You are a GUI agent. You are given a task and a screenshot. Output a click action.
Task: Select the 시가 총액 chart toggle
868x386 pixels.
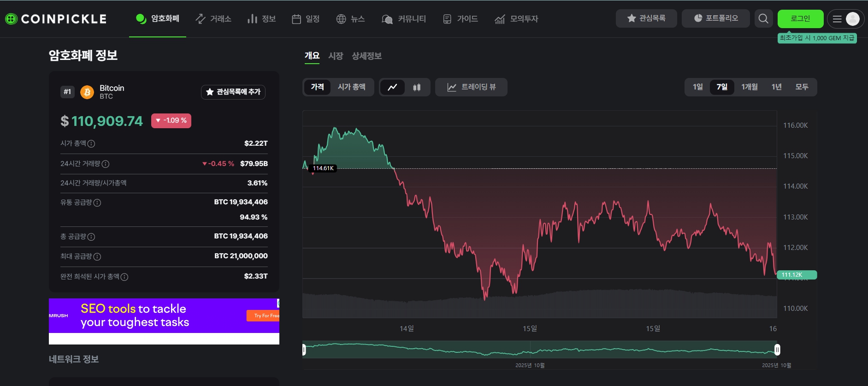coord(351,87)
